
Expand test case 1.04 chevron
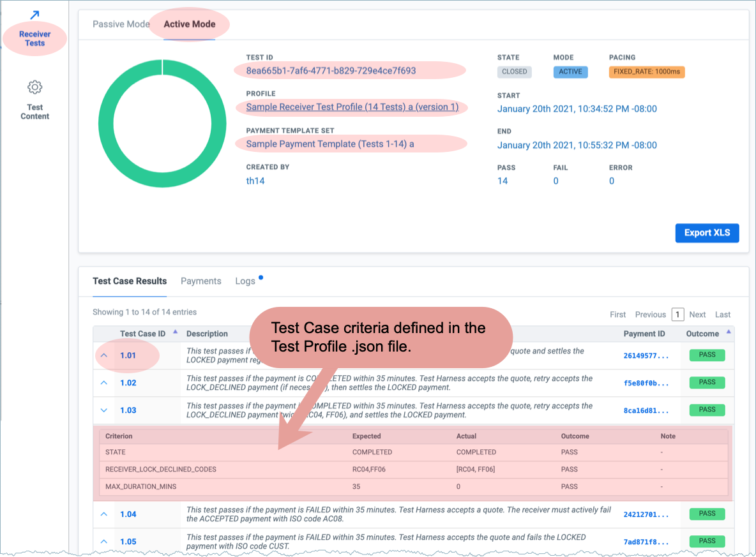click(x=104, y=514)
